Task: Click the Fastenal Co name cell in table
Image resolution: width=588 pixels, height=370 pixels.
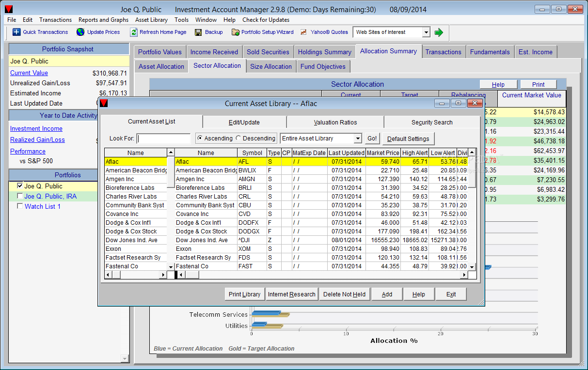Action: click(x=206, y=266)
